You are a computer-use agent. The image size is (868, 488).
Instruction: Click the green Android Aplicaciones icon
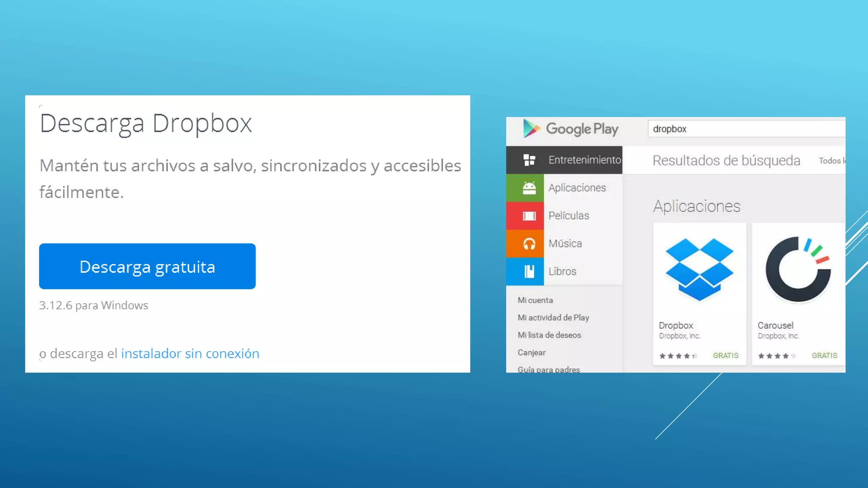529,188
